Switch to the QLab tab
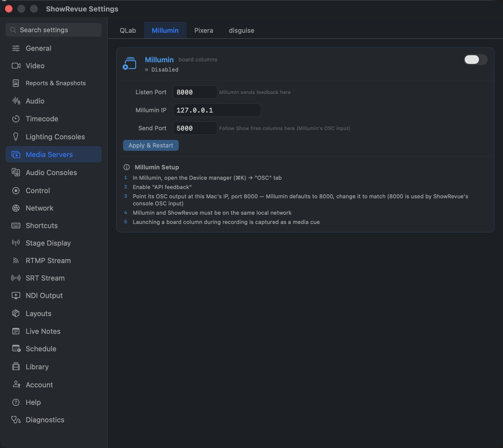The image size is (503, 448). (128, 30)
